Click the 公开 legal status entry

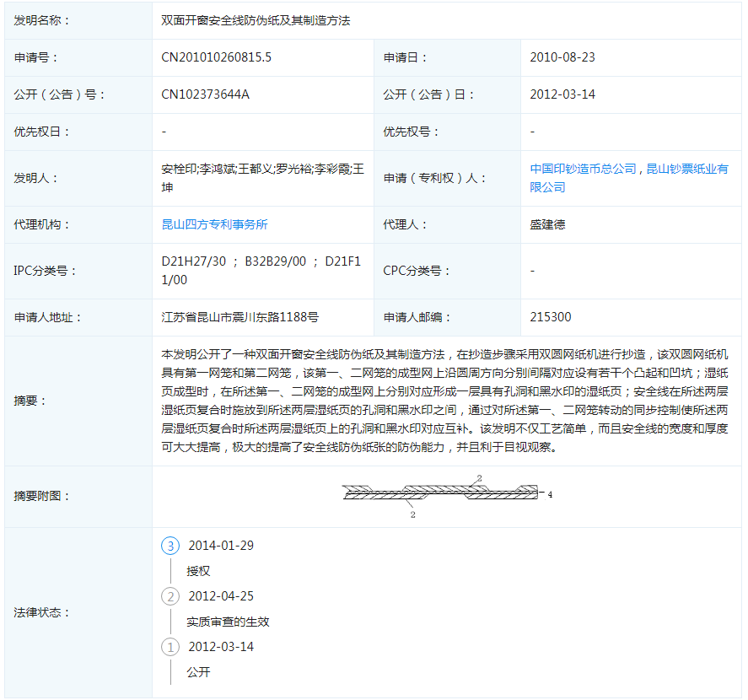pos(198,672)
